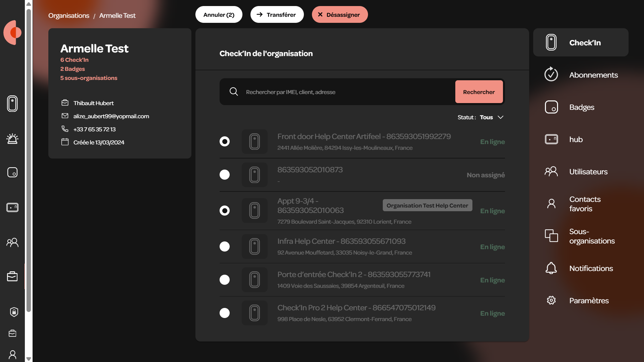Screen dimensions: 644x362
Task: Open hub in right menu
Action: point(581,139)
